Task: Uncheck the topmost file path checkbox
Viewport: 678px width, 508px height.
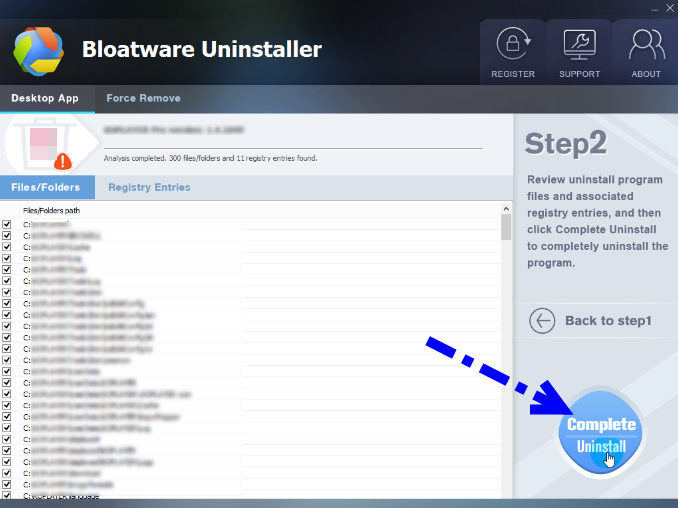Action: 6,224
